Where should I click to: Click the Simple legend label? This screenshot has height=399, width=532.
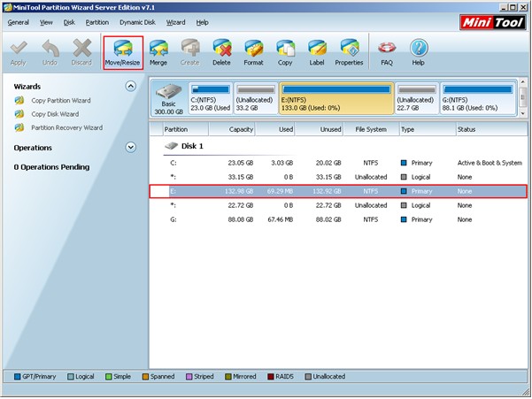tap(122, 377)
